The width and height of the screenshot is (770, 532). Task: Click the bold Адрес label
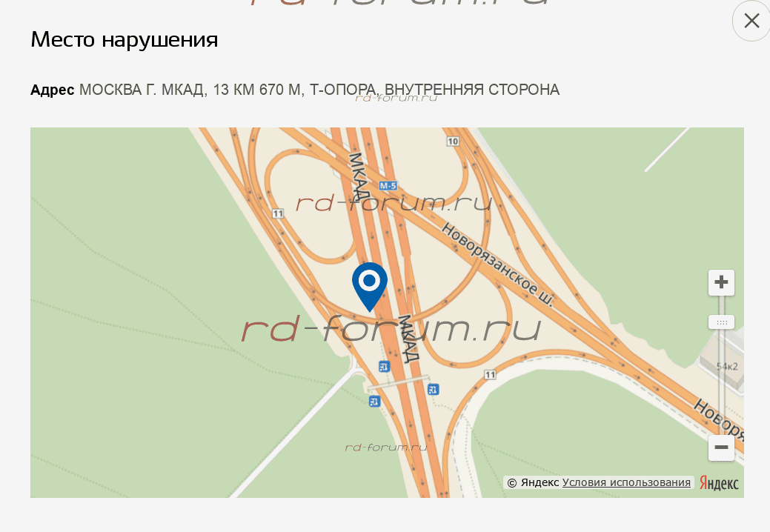click(x=52, y=90)
